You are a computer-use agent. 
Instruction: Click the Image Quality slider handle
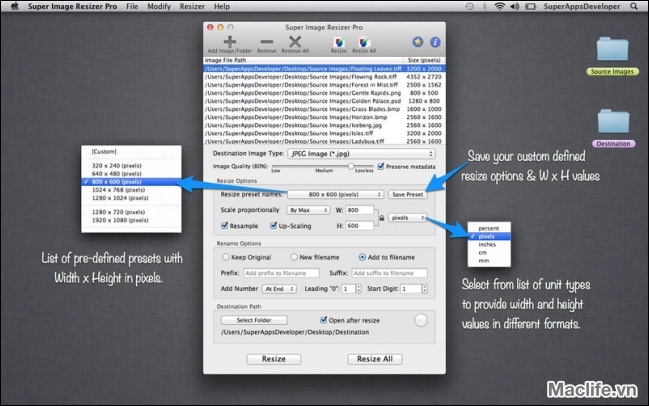351,166
